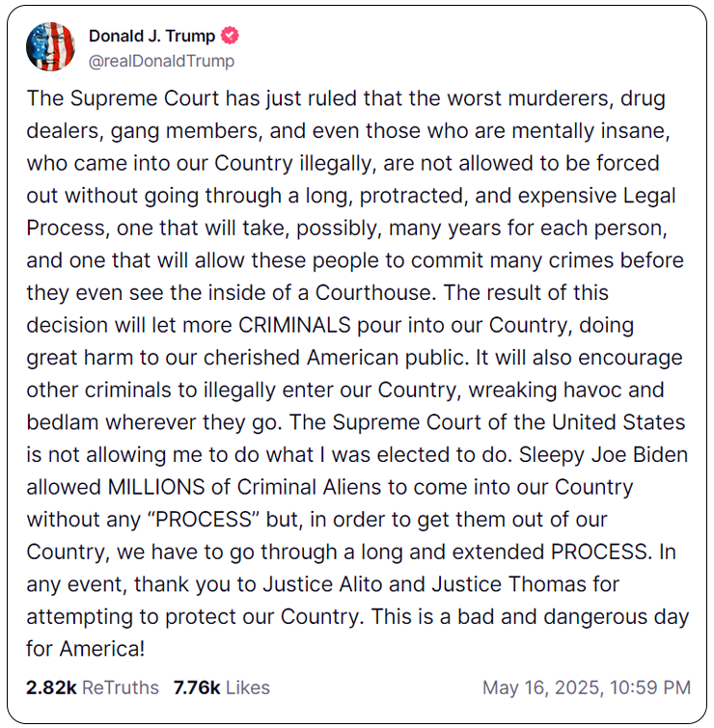
Task: Click the quoted word “PROCESS” in post
Action: pos(203,519)
